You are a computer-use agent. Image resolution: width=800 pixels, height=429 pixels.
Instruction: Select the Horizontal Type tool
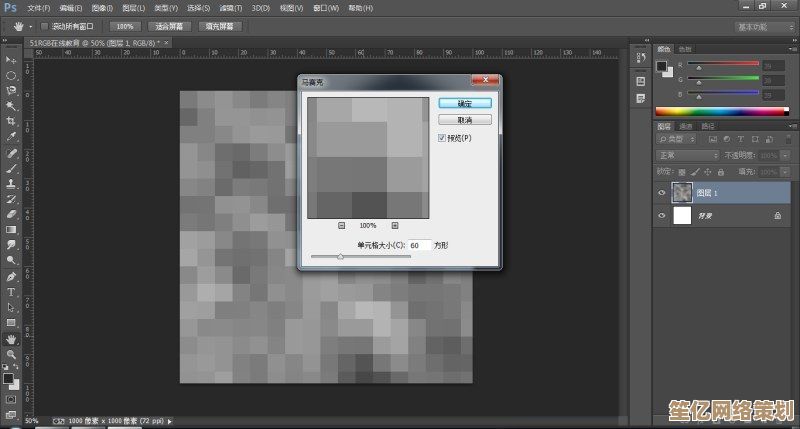[11, 291]
